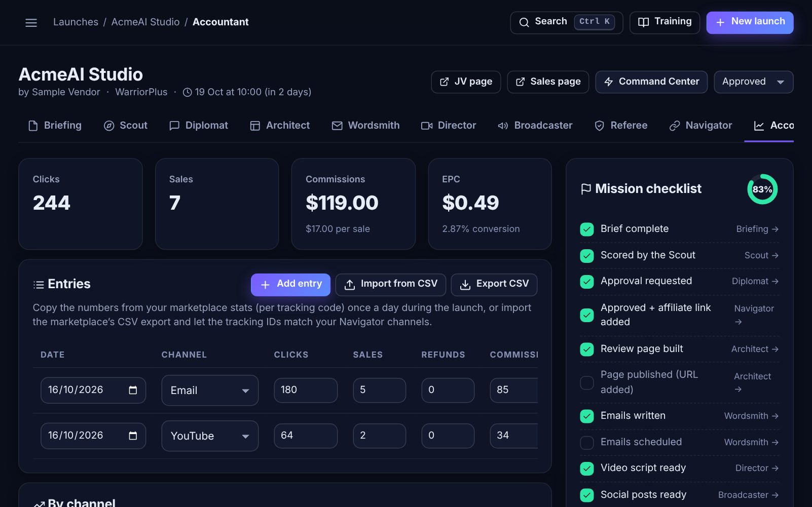This screenshot has height=507, width=812.
Task: Toggle Scored by the Scout checkbox
Action: 587,256
